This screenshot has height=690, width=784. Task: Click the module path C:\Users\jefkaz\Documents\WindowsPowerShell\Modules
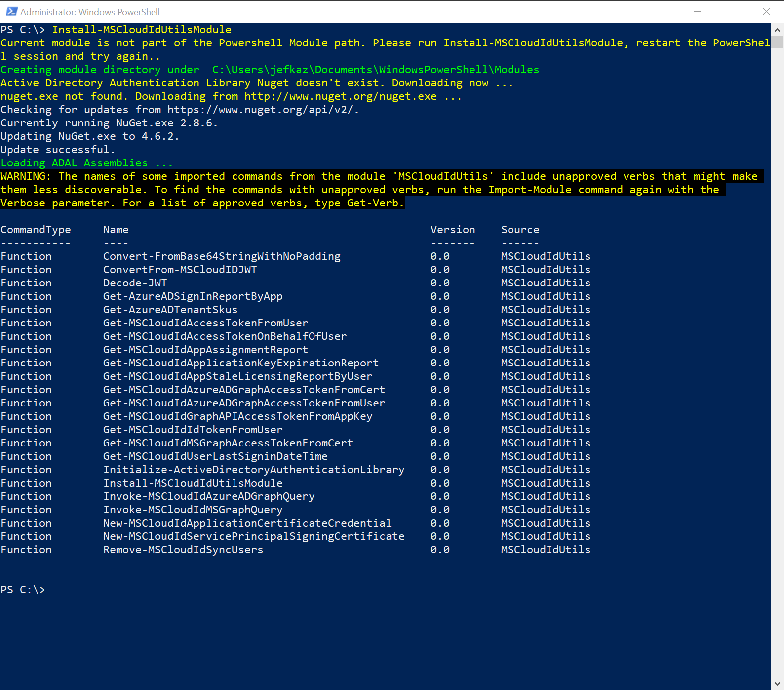tap(376, 70)
